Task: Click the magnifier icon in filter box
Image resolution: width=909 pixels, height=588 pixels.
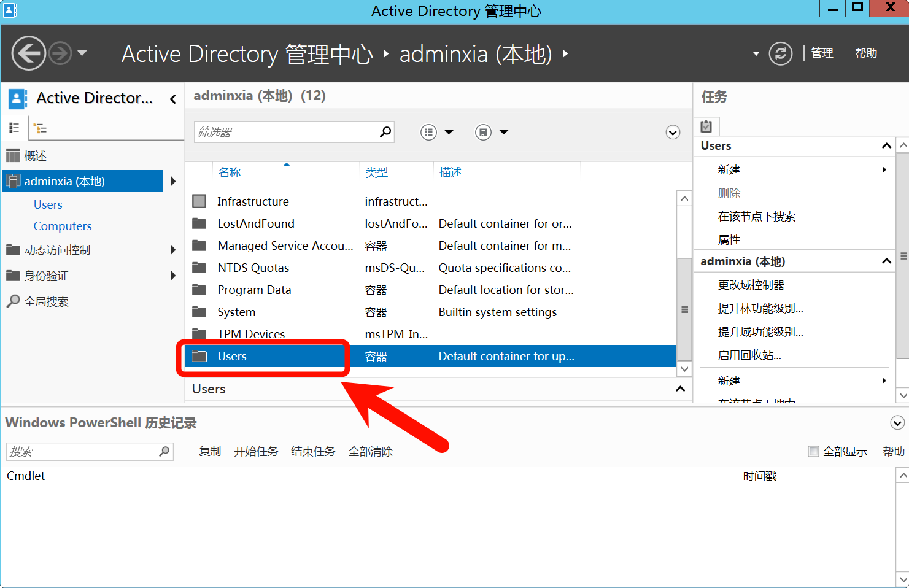Action: pyautogui.click(x=385, y=132)
